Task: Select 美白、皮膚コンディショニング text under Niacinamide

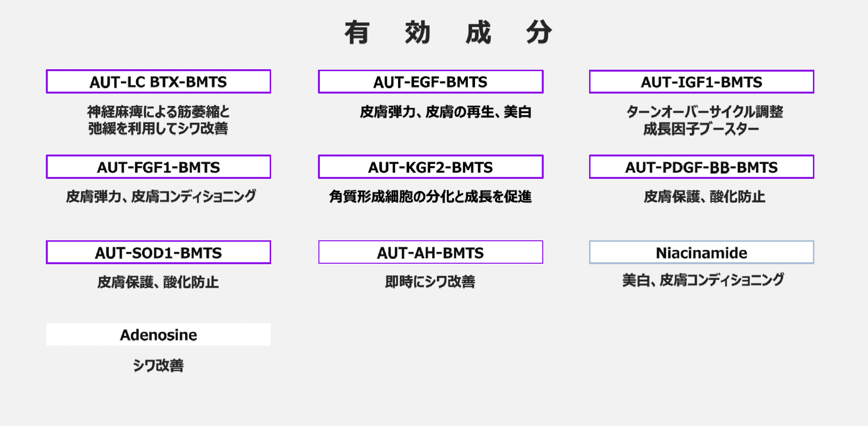Action: (x=703, y=280)
